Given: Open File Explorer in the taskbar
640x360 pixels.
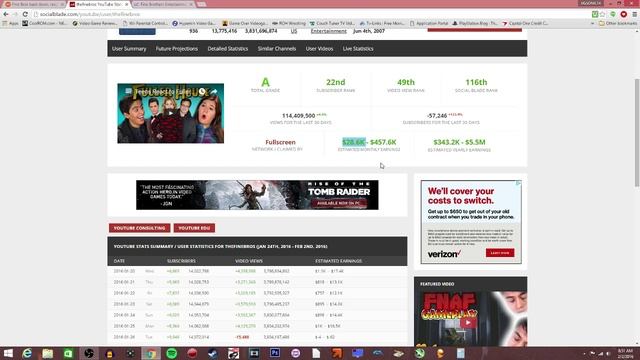Looking at the screenshot, I should coord(48,353).
